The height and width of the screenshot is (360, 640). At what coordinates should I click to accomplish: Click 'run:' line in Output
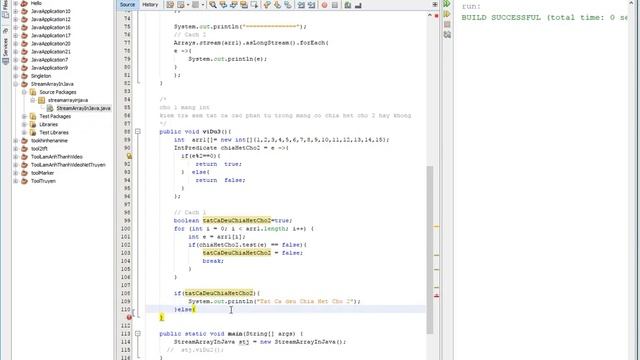(471, 7)
